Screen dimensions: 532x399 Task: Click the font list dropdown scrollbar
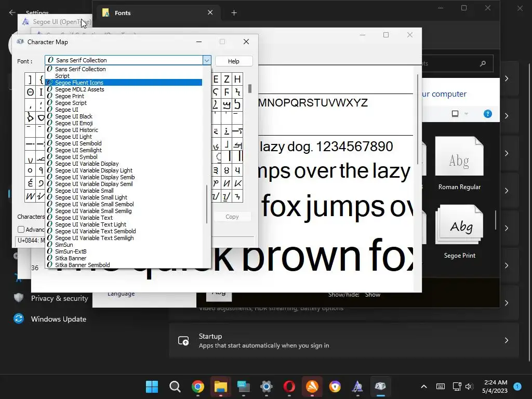pyautogui.click(x=207, y=204)
